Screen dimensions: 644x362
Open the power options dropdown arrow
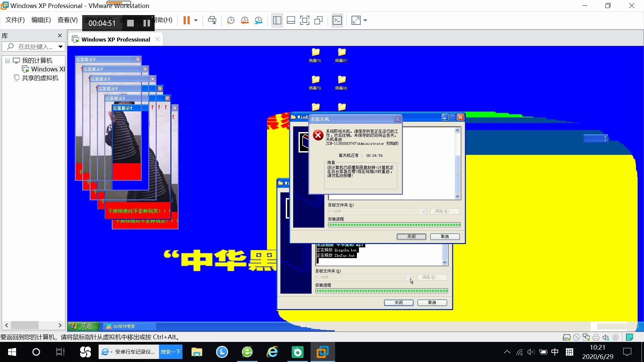(x=196, y=20)
